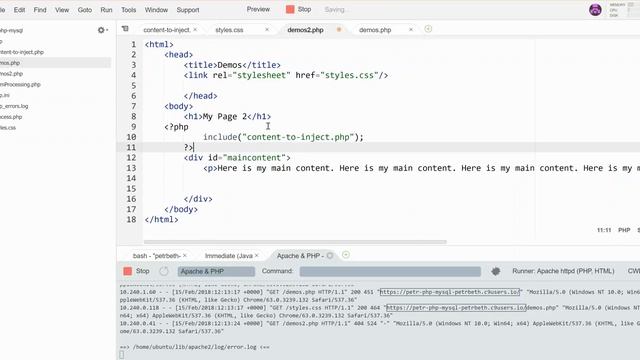Click the tab list icon left of tabs
This screenshot has height=360, width=640.
125,29
